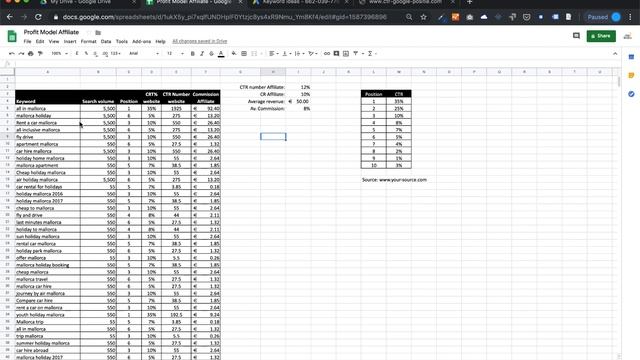Click the merge cells button

[x=254, y=53]
